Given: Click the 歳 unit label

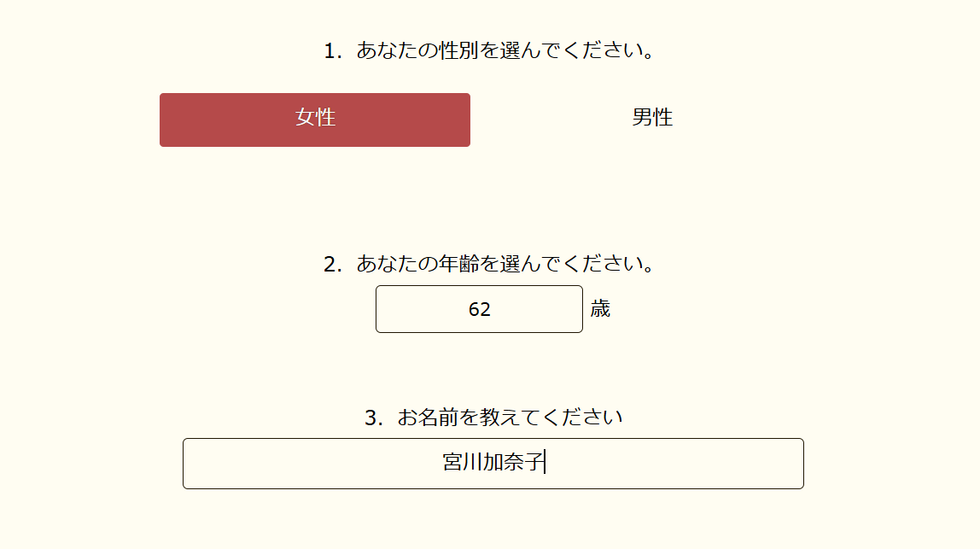Looking at the screenshot, I should pos(600,309).
